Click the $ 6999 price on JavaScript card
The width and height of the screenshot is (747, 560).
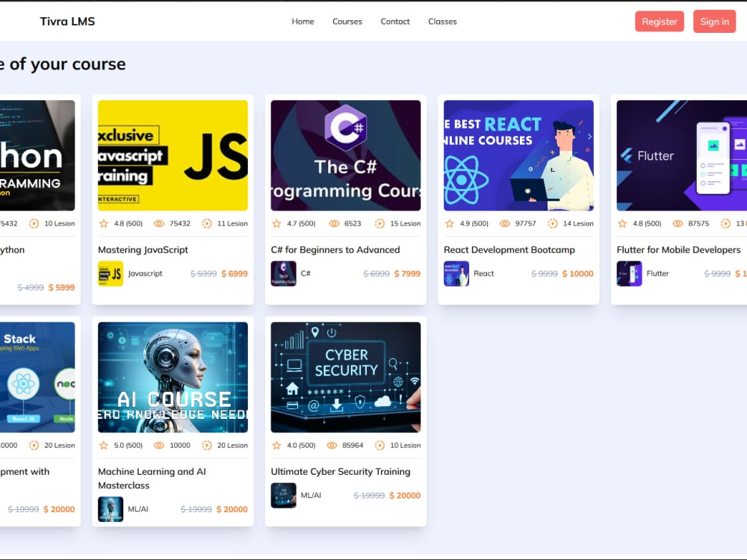235,274
